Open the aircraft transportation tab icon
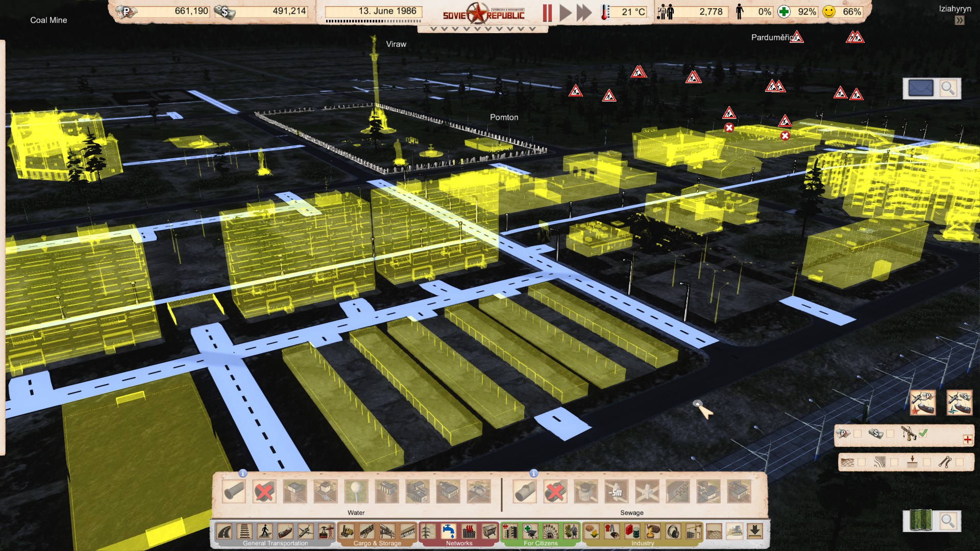 pyautogui.click(x=305, y=532)
